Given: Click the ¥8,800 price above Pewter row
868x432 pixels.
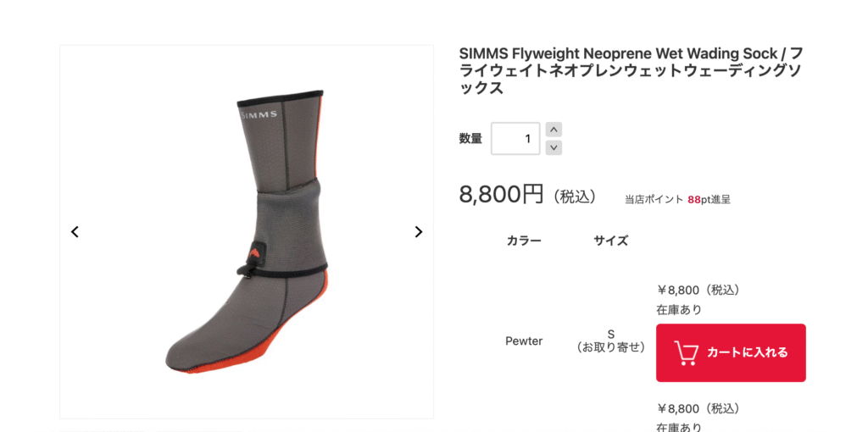Looking at the screenshot, I should [x=698, y=290].
